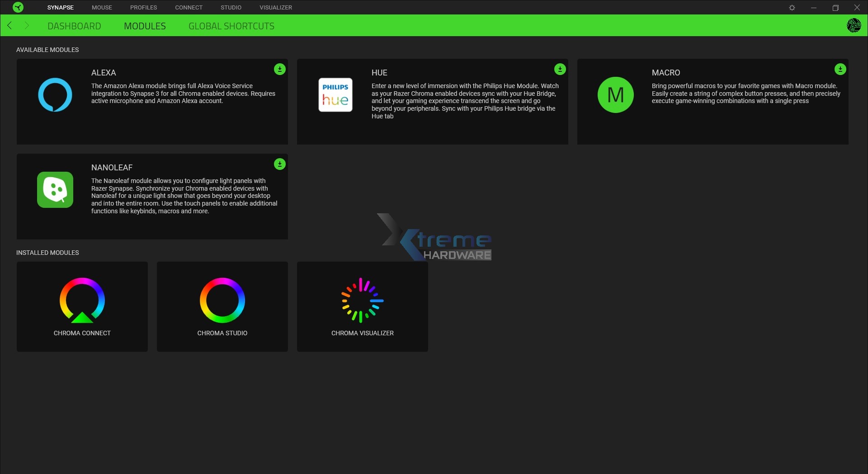Open the user profile avatar
The width and height of the screenshot is (868, 474).
(854, 25)
